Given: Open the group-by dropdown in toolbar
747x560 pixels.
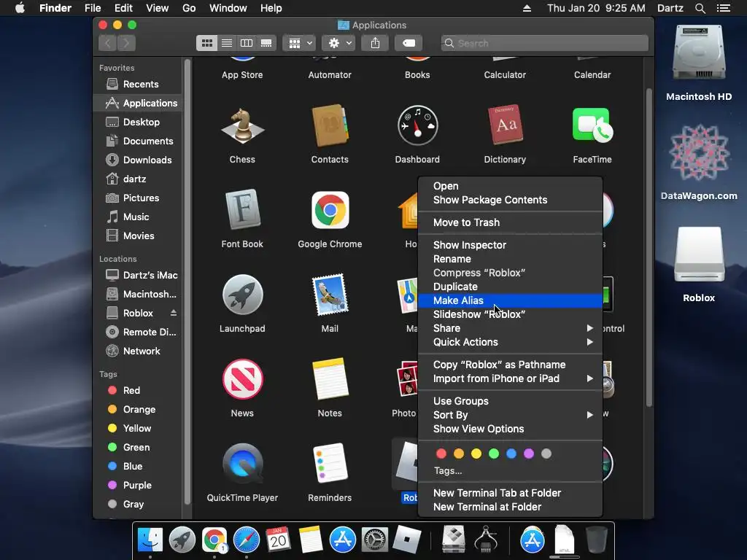Looking at the screenshot, I should [x=299, y=43].
